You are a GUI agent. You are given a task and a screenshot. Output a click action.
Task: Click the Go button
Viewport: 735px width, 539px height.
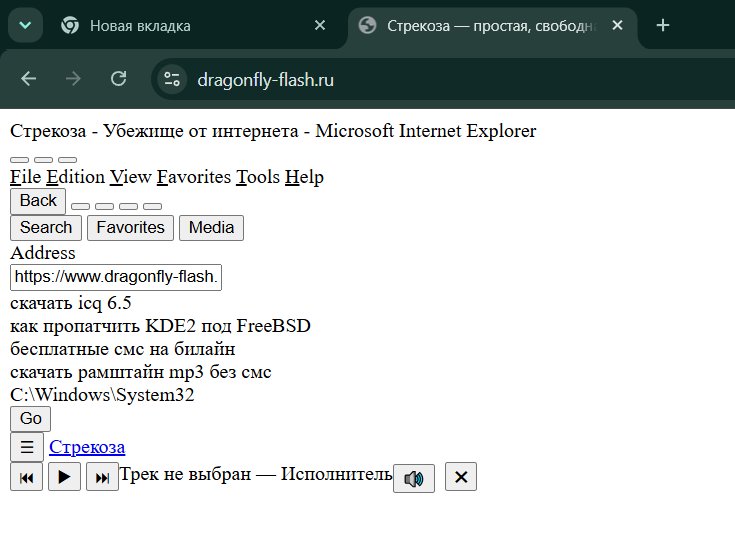click(x=30, y=419)
